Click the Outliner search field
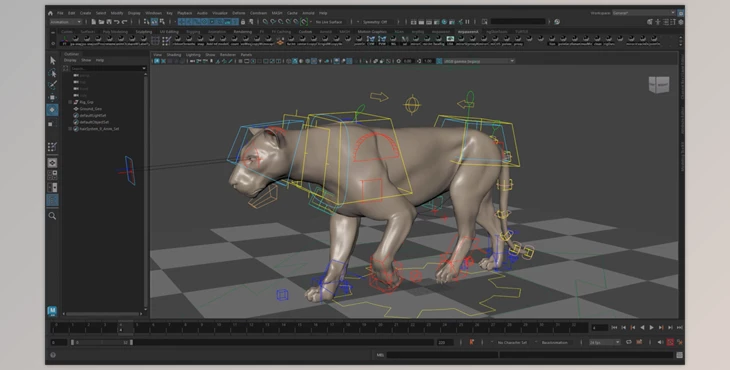This screenshot has height=370, width=730. (x=108, y=68)
